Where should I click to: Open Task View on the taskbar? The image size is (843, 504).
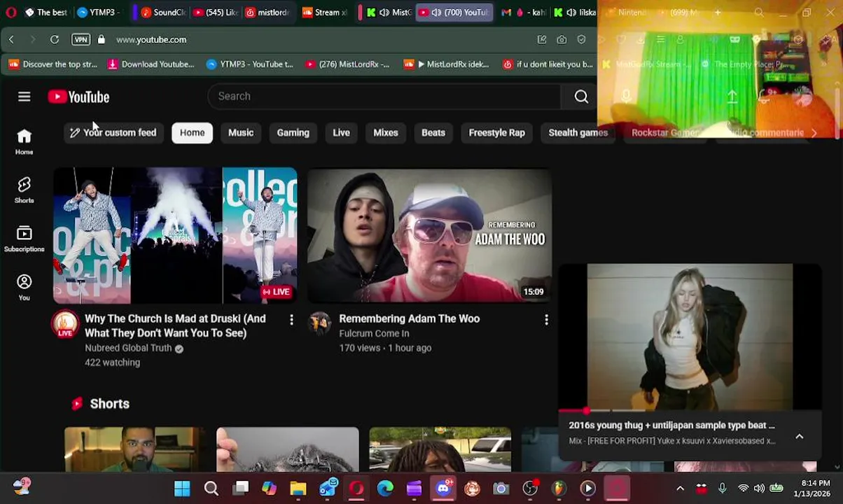tap(241, 488)
